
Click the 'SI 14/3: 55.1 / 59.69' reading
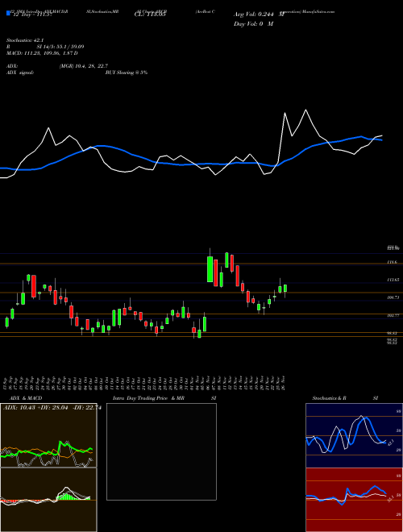60,47
